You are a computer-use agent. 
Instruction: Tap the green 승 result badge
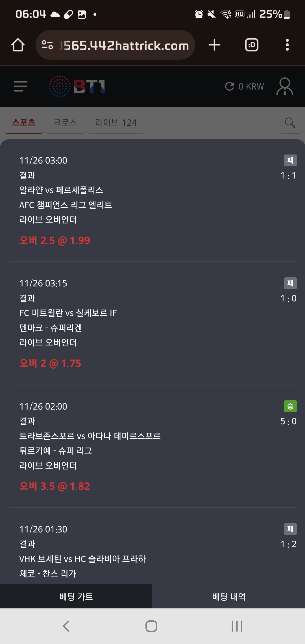point(290,406)
